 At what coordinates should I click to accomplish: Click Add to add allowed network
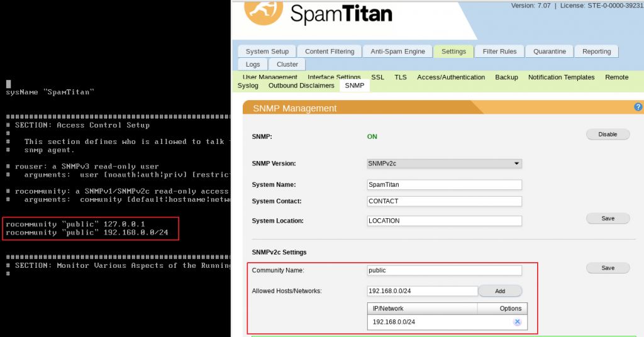pyautogui.click(x=500, y=291)
